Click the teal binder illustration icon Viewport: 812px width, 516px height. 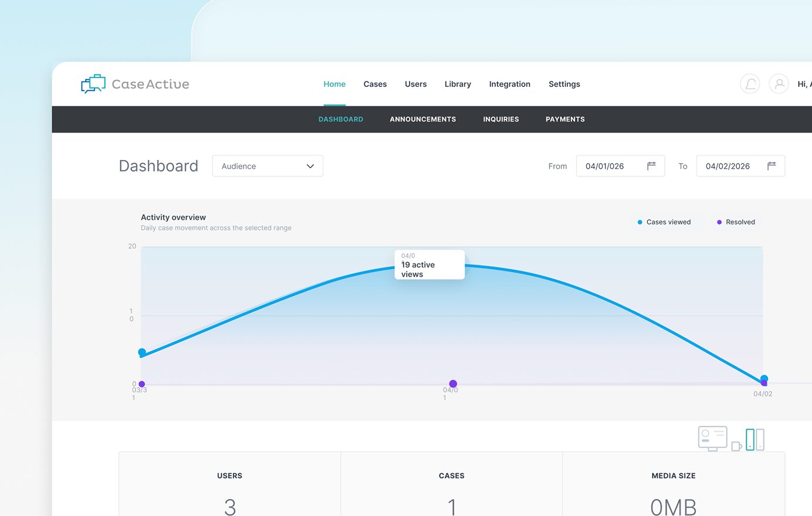(750, 439)
